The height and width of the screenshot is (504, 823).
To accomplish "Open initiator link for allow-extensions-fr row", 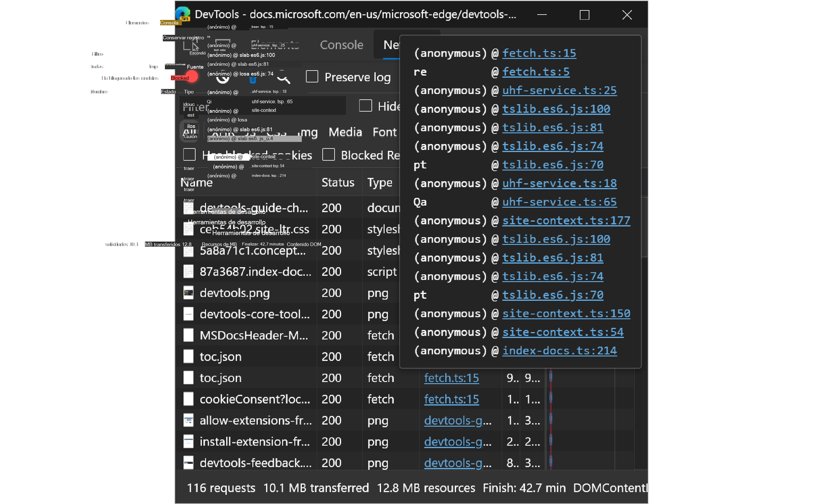I will click(458, 421).
